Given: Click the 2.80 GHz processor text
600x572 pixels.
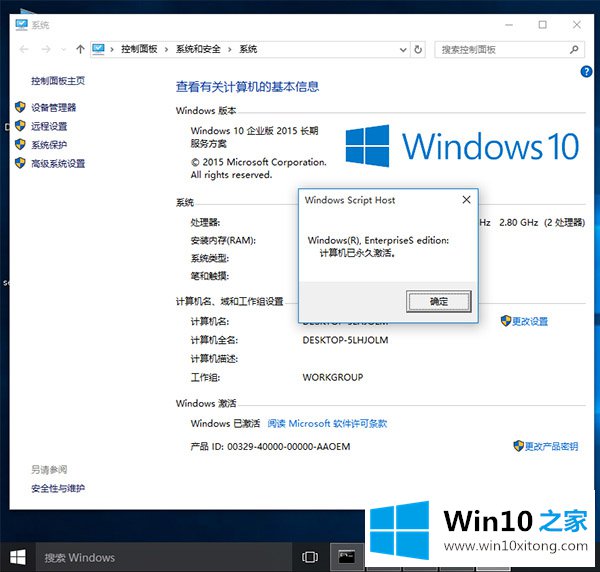Looking at the screenshot, I should [518, 222].
